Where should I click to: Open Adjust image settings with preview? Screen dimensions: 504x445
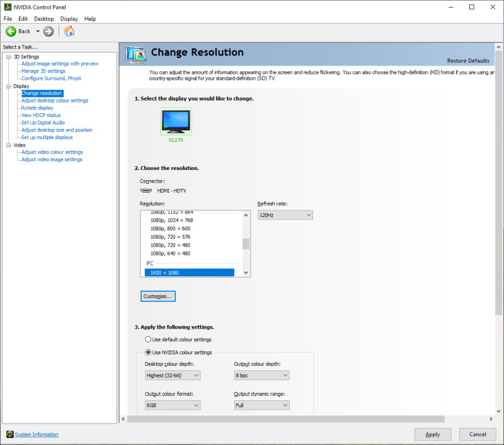tap(60, 64)
